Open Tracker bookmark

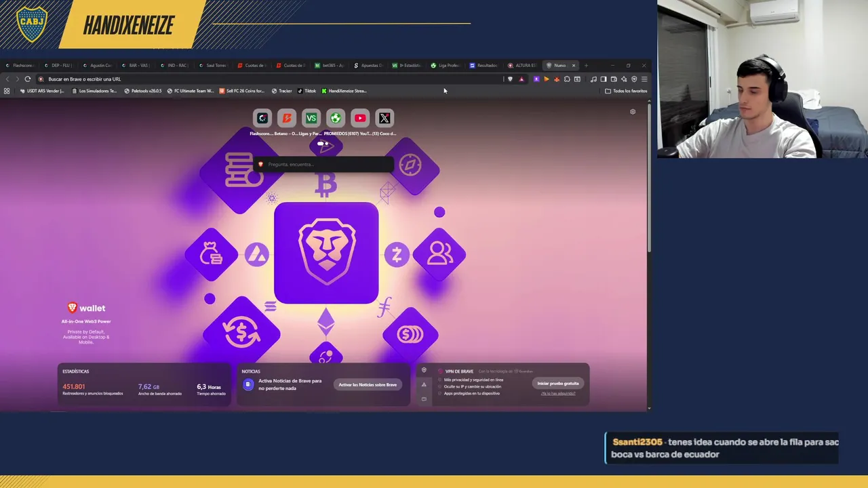[x=282, y=91]
